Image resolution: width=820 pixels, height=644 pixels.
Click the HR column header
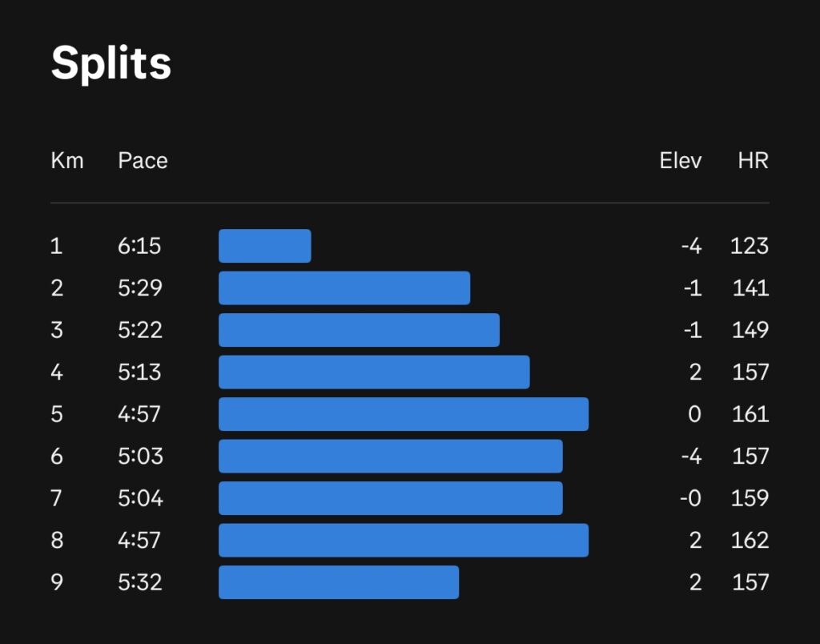coord(753,161)
